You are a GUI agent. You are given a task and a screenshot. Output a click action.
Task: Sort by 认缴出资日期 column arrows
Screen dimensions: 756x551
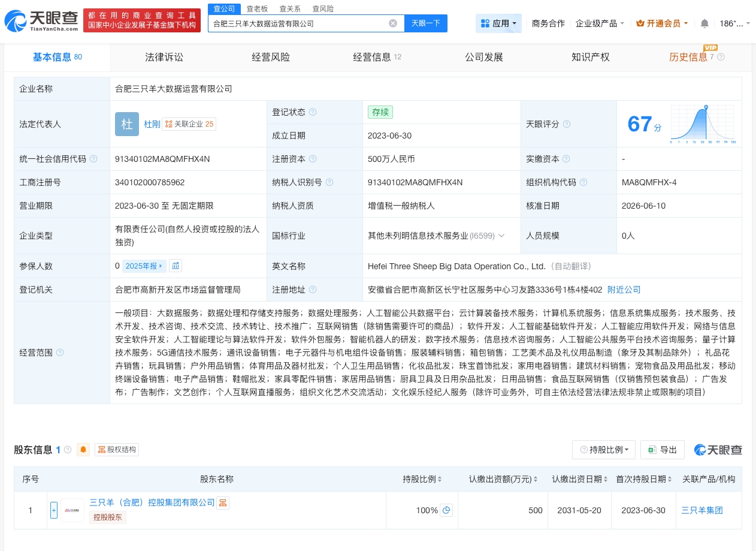pyautogui.click(x=606, y=479)
